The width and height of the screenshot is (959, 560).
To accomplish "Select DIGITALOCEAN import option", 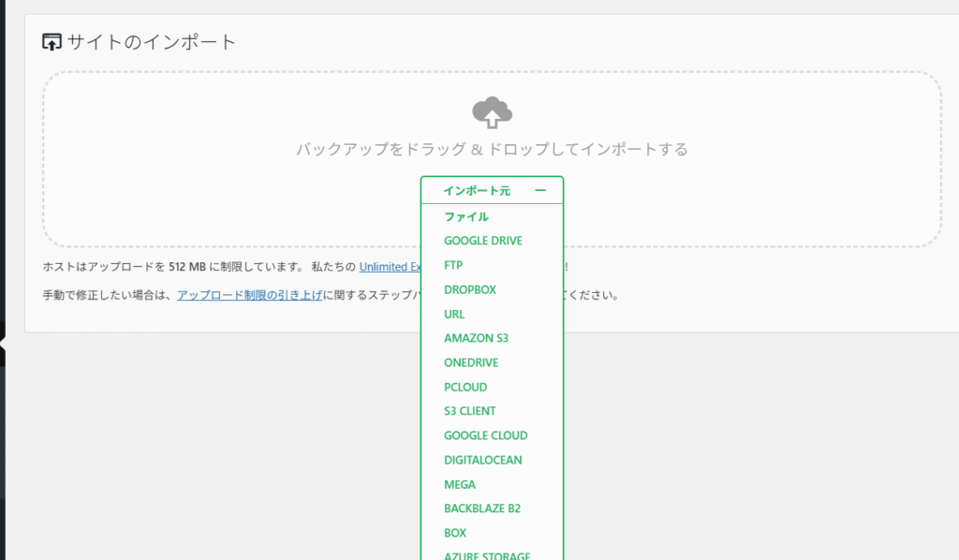I will pyautogui.click(x=483, y=460).
